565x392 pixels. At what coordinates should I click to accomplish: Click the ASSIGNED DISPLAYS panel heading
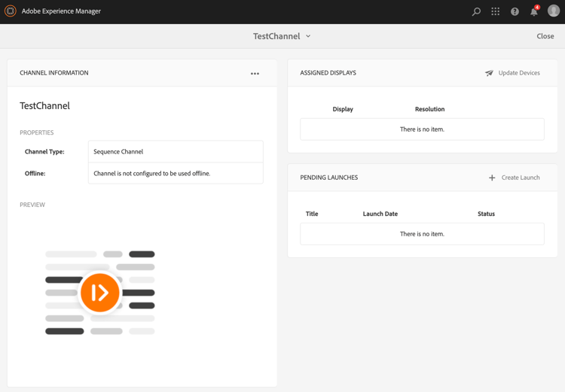328,73
